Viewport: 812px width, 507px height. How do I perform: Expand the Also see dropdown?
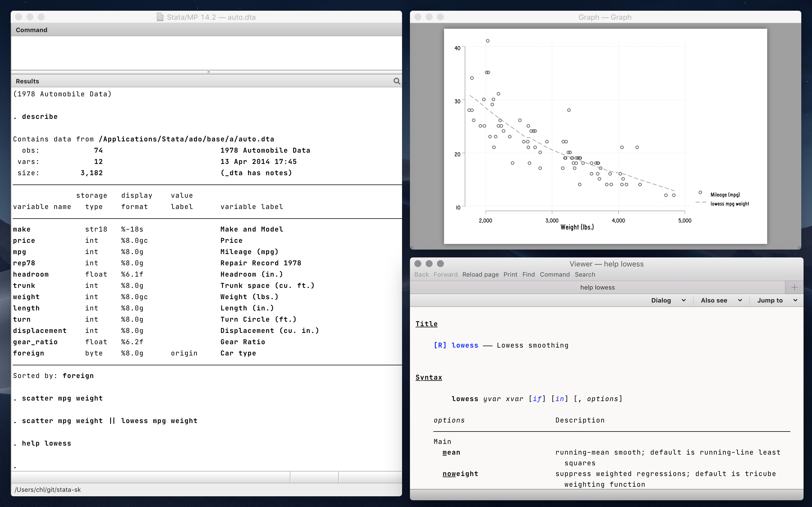click(721, 301)
